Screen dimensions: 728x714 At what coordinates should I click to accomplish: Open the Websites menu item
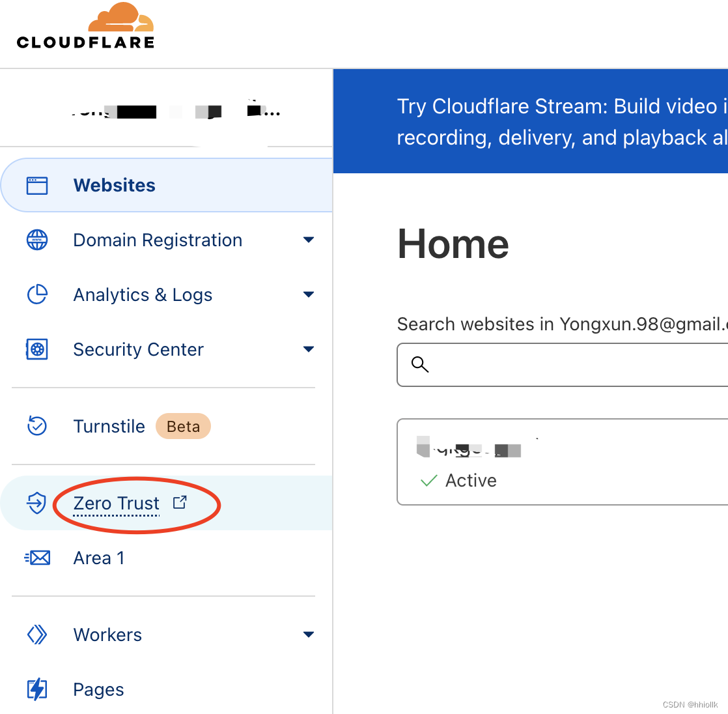[x=167, y=186]
